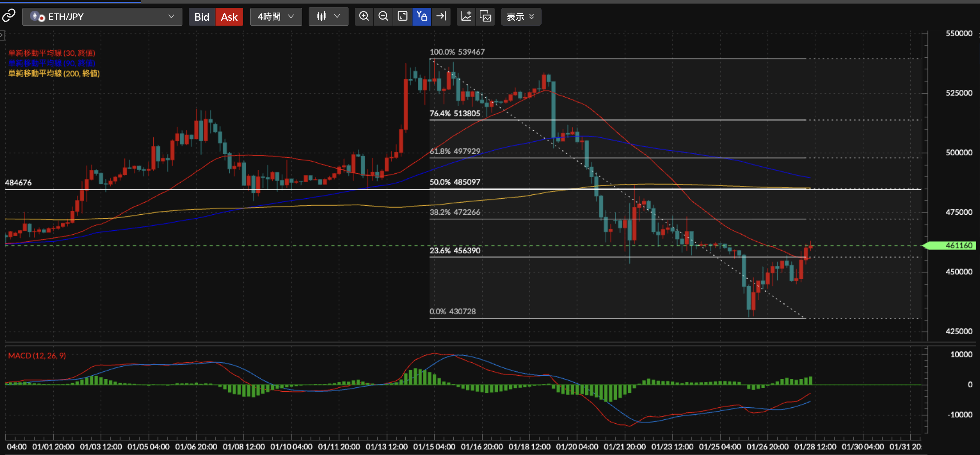Click the chain link icon

point(9,16)
